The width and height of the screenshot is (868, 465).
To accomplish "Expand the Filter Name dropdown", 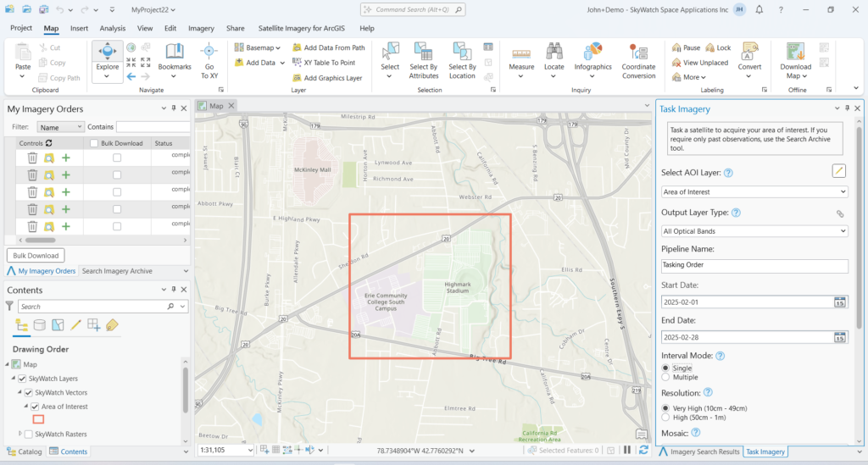I will point(59,126).
